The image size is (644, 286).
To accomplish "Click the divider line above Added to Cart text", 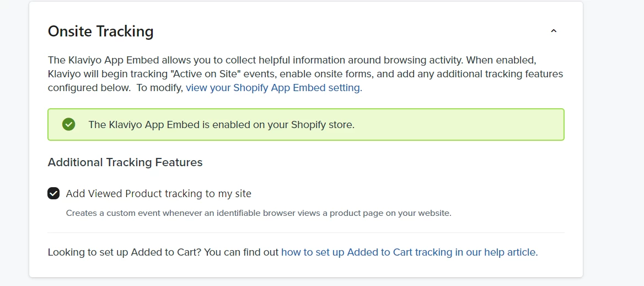I will pyautogui.click(x=306, y=233).
